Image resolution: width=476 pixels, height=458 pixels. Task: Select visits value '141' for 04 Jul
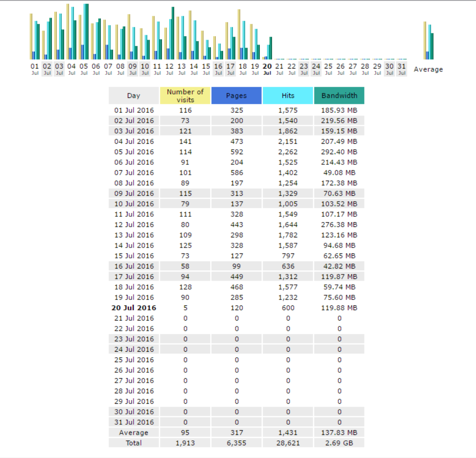pos(185,141)
